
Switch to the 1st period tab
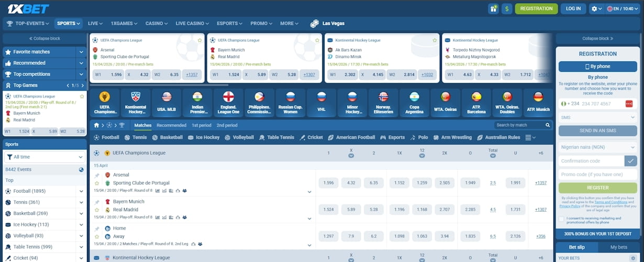tap(202, 125)
